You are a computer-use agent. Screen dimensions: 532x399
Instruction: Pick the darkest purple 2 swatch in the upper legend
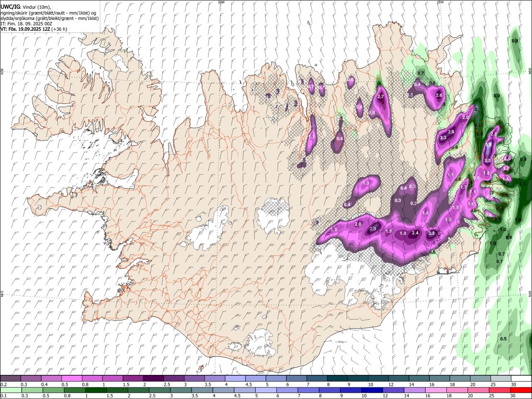[x=153, y=379]
